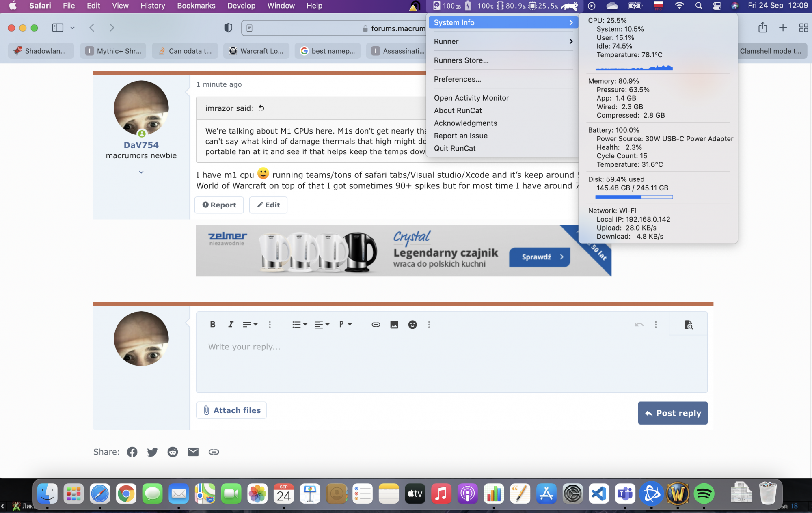Expand the Runner submenu
812x513 pixels.
(503, 41)
